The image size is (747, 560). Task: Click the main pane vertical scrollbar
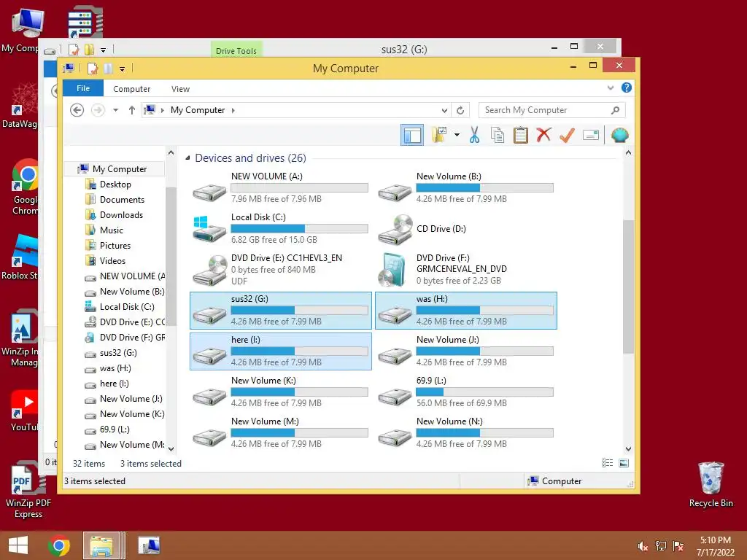click(x=628, y=287)
